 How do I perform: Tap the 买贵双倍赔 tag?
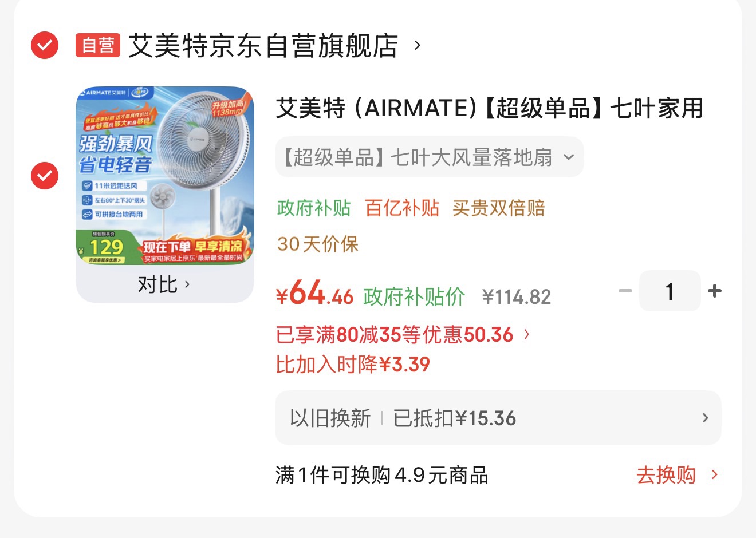(x=499, y=208)
